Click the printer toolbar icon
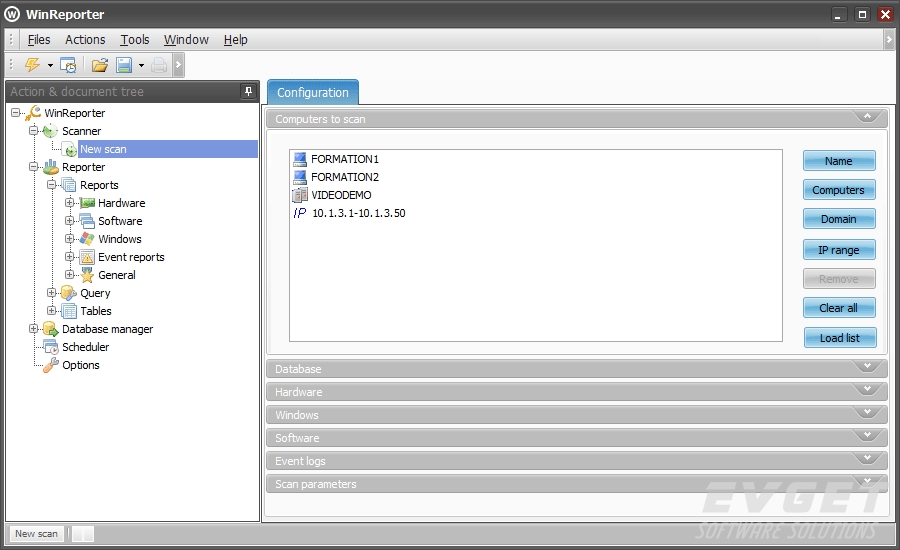Image resolution: width=900 pixels, height=550 pixels. 159,65
